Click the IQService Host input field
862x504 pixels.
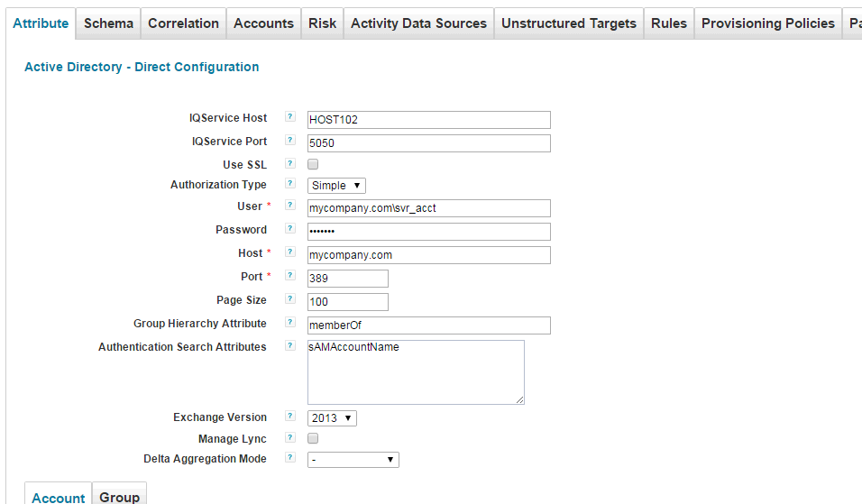[x=428, y=120]
